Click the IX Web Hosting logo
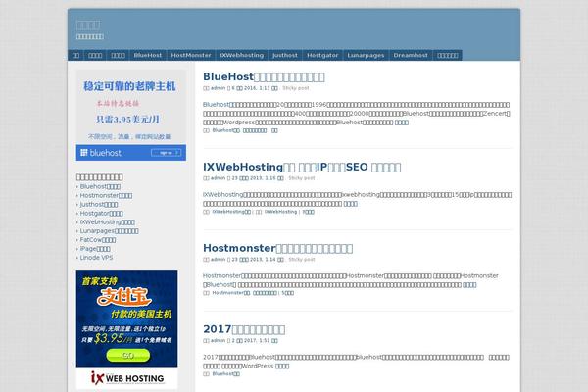Image resolution: width=588 pixels, height=392 pixels. 127,378
